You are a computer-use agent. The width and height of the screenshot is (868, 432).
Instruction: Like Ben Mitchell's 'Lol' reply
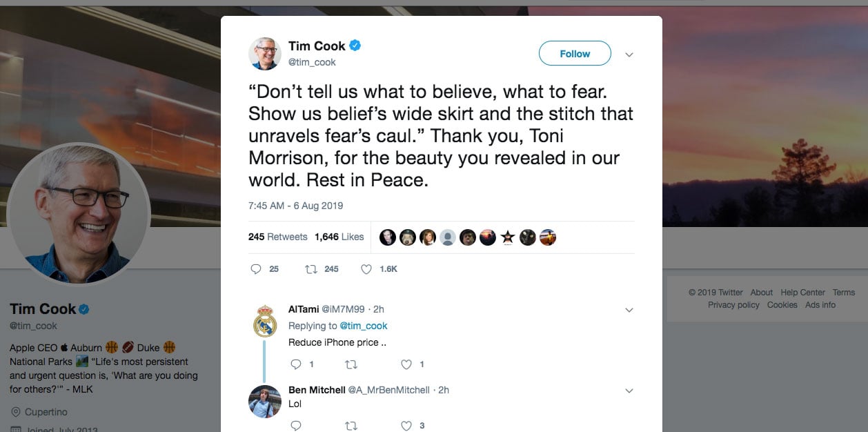(x=406, y=426)
